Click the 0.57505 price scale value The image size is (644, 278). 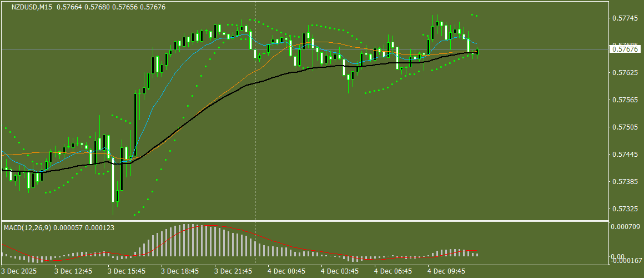click(626, 127)
